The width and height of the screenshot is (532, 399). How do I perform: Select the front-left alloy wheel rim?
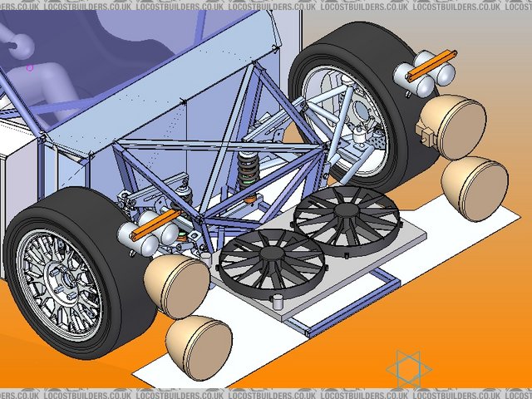coord(59,285)
